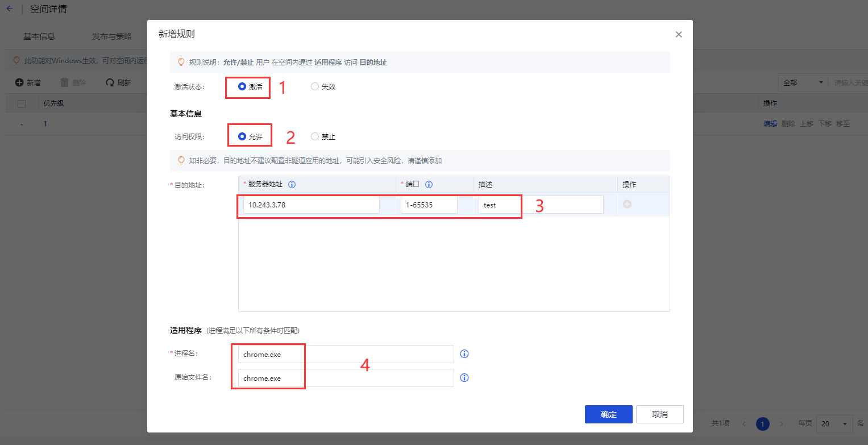868x445 pixels.
Task: Confirm the rule with the 确定 button
Action: (608, 414)
